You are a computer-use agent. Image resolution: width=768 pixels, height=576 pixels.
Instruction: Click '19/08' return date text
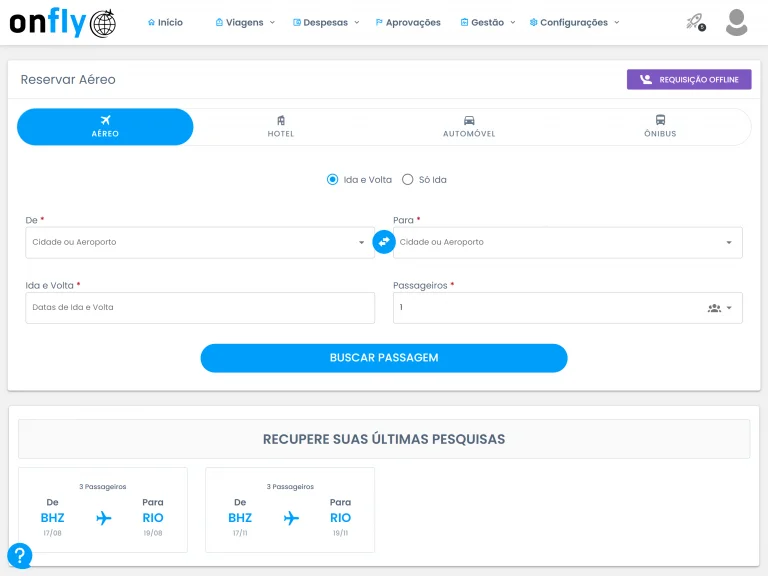click(x=153, y=533)
